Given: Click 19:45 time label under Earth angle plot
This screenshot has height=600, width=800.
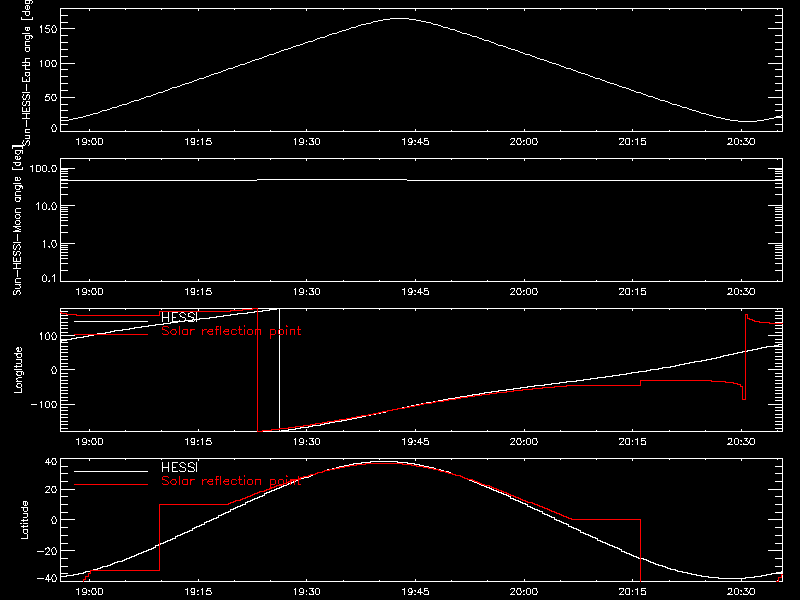Looking at the screenshot, I should click(x=415, y=142).
